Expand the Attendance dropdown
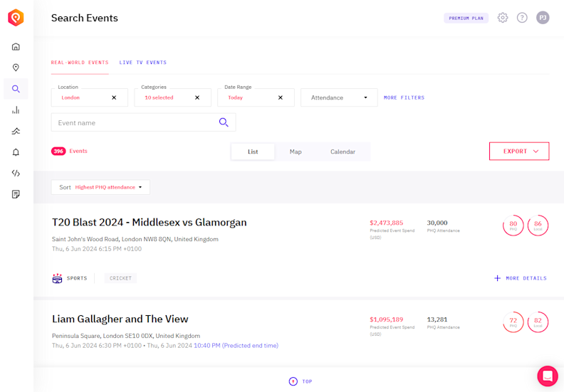The height and width of the screenshot is (392, 564). point(339,97)
